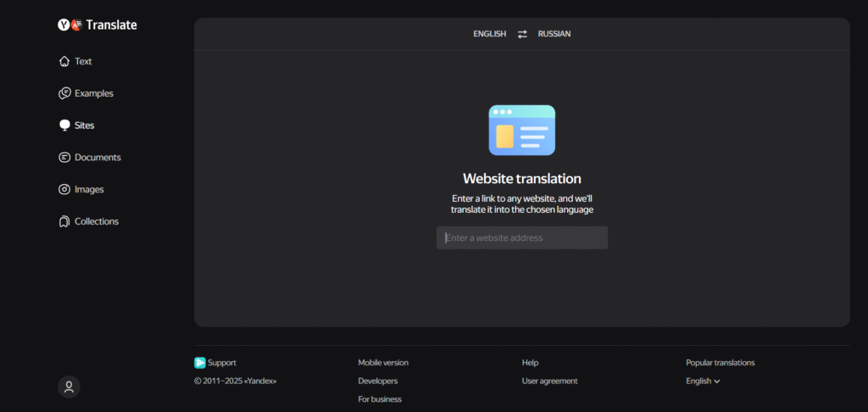Image resolution: width=868 pixels, height=412 pixels.
Task: Open Examples via its speech bubble icon
Action: tap(64, 93)
